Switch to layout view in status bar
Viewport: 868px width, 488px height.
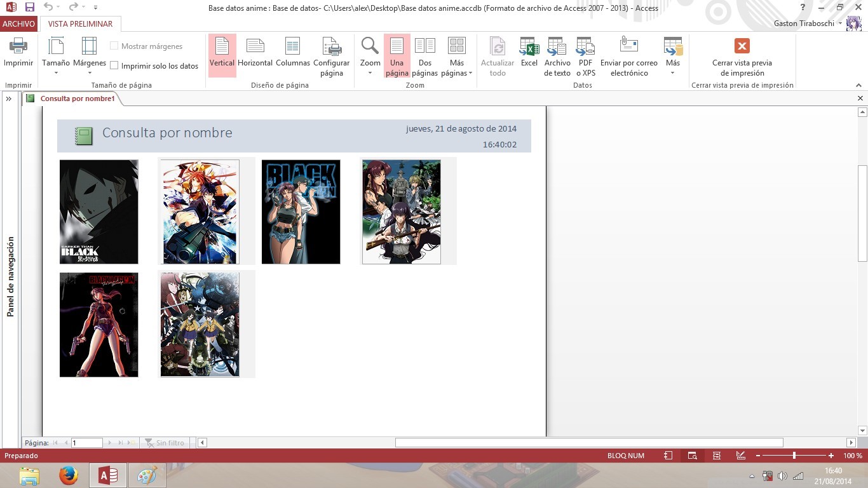[x=717, y=456]
